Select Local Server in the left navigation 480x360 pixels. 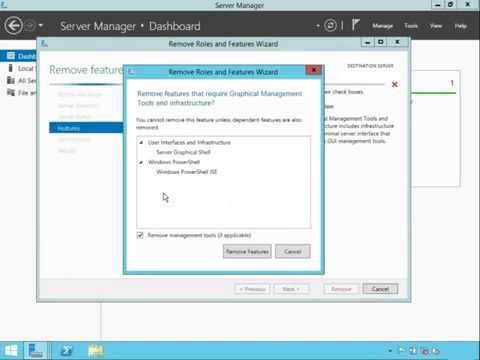point(18,68)
